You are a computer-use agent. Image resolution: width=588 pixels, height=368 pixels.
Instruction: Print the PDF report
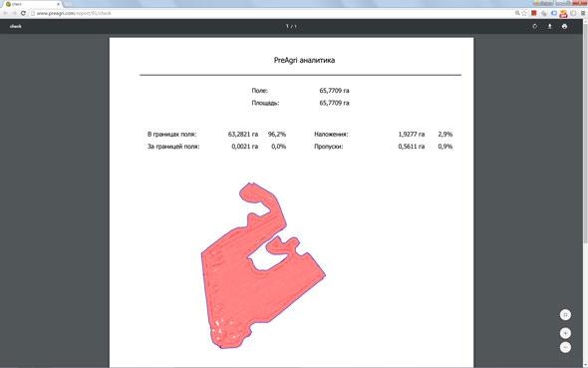(x=564, y=26)
